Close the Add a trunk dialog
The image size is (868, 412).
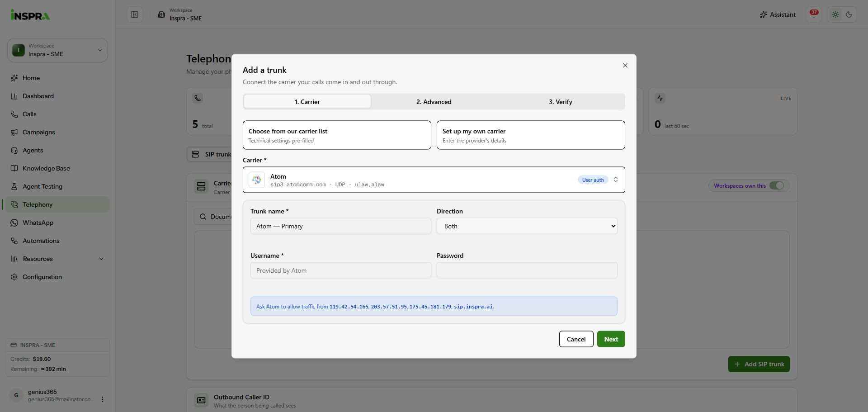coord(625,66)
